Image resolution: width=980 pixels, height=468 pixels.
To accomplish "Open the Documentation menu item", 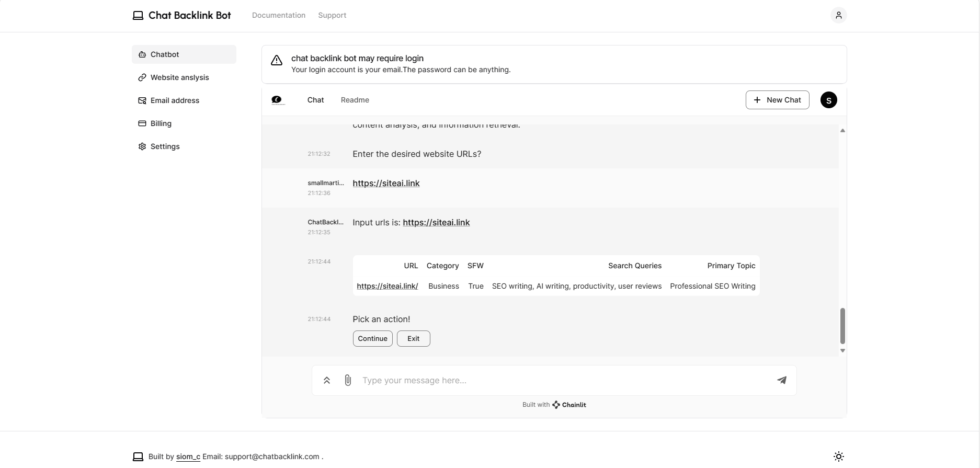I will [x=279, y=15].
